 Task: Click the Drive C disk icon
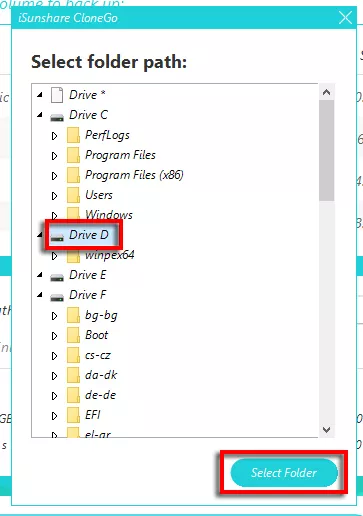(57, 117)
